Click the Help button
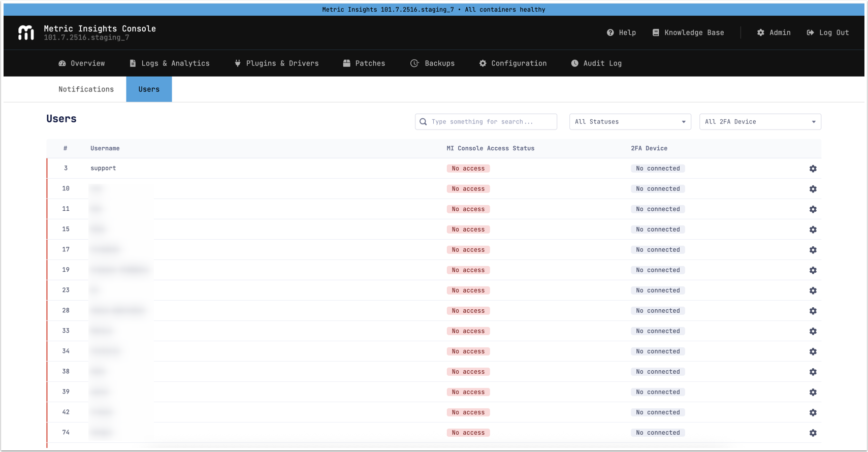Screen dimensions: 868x452 click(621, 33)
